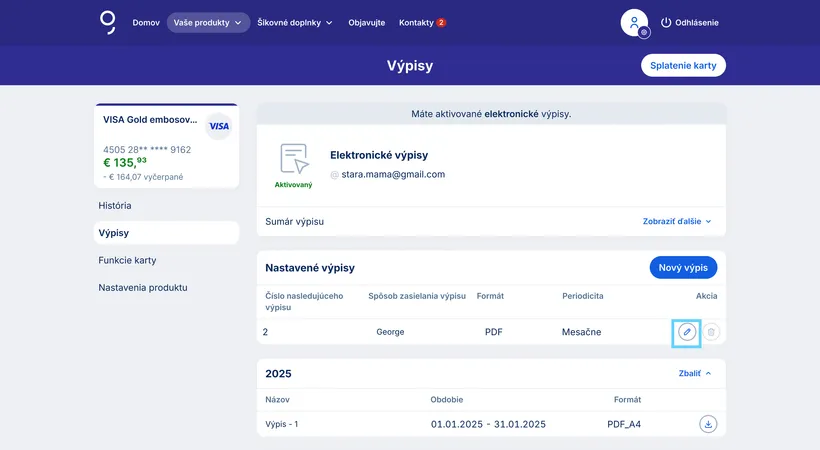
Task: Click the PDF format cell
Action: coord(494,332)
